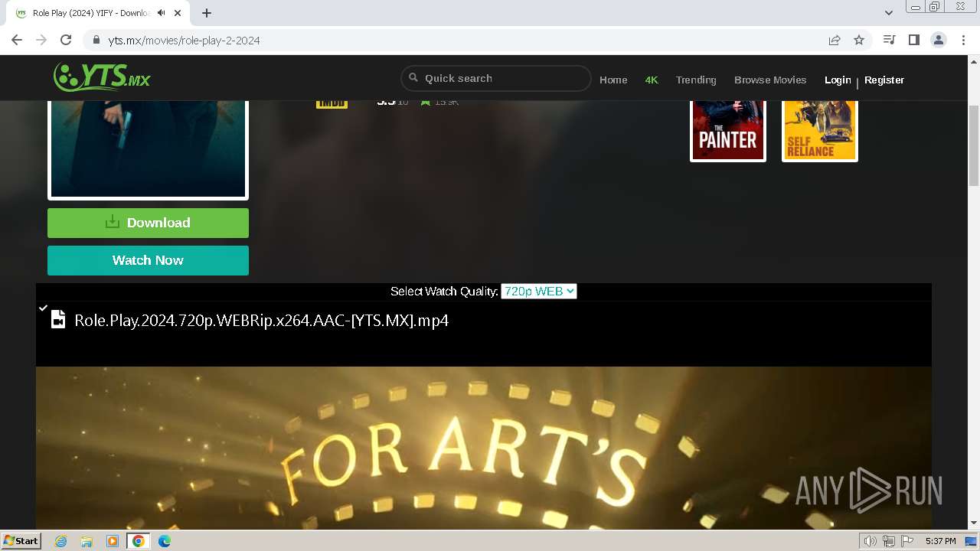
Task: Open Microsoft Edge from taskbar
Action: click(x=164, y=541)
